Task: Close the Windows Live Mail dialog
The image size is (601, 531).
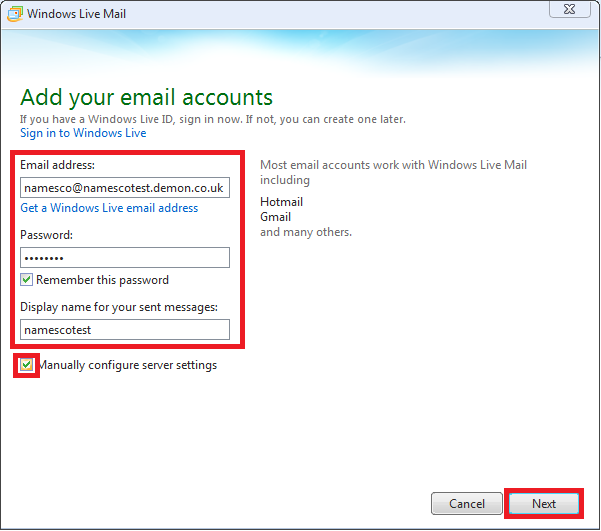Action: 570,9
